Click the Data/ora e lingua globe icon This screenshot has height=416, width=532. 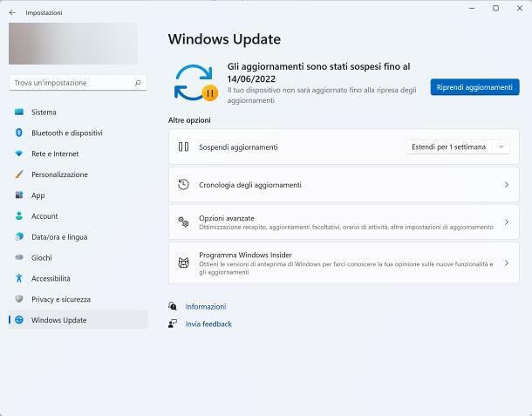pos(19,236)
